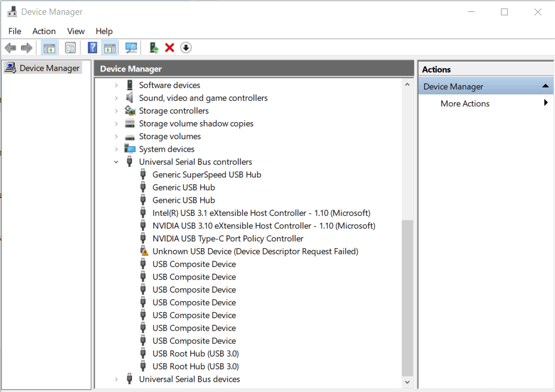
Task: Toggle Show/Hide Action Pane toolbar icon
Action: 110,48
